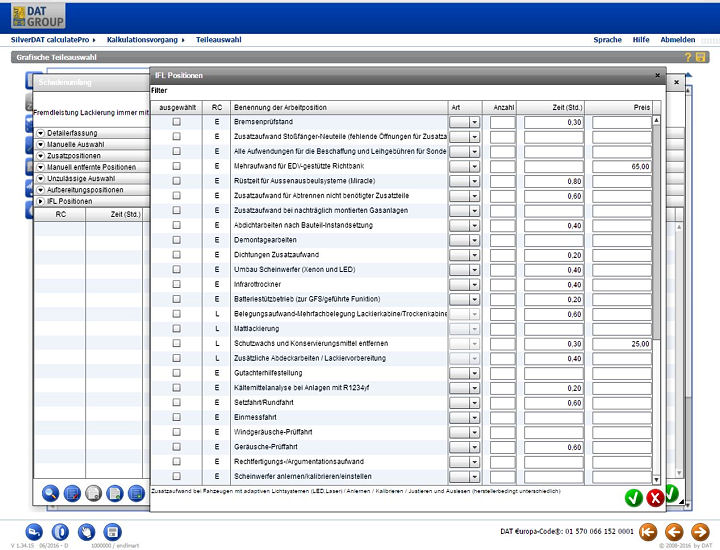
Task: Click the ausgewählt column header
Action: point(177,107)
